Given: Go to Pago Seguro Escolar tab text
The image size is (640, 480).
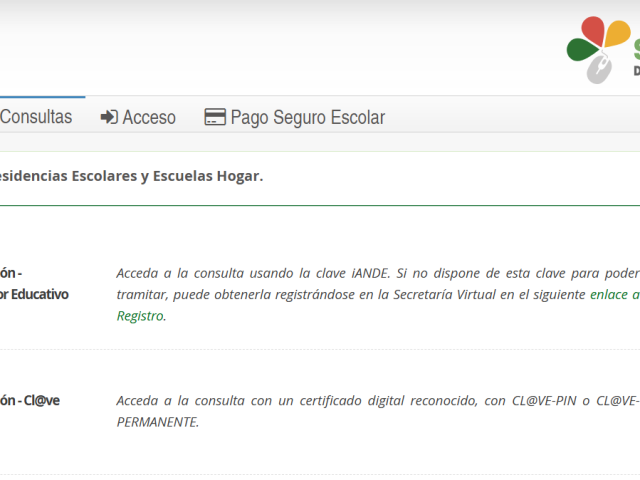Looking at the screenshot, I should click(307, 118).
